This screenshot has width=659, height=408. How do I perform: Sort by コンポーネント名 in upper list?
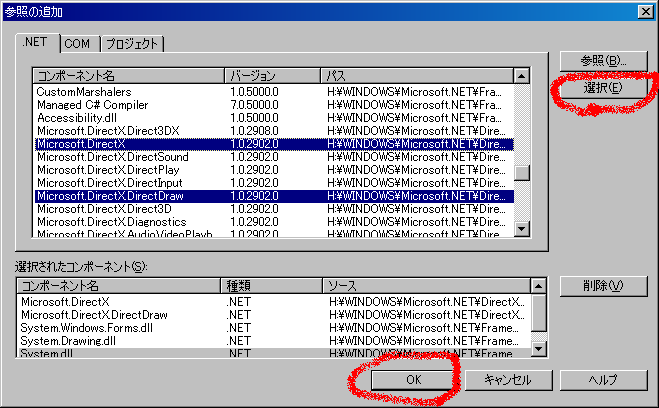coord(129,76)
